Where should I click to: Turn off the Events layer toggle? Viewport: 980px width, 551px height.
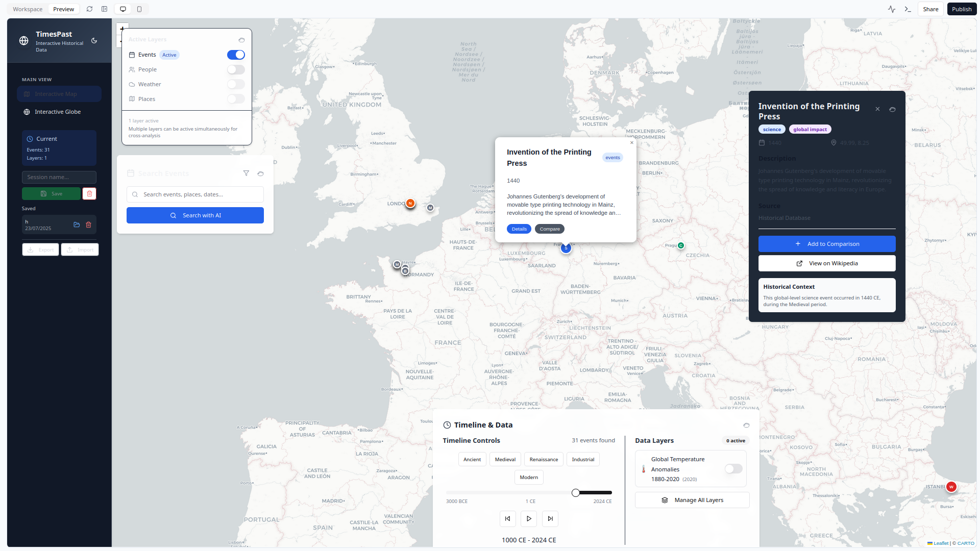click(x=236, y=55)
